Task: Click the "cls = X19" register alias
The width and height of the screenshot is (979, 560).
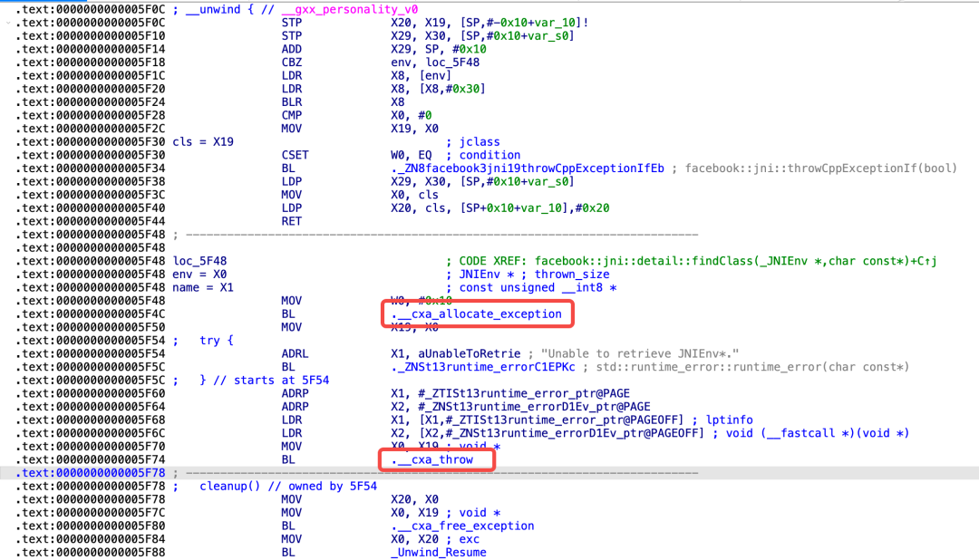Action: pyautogui.click(x=203, y=141)
